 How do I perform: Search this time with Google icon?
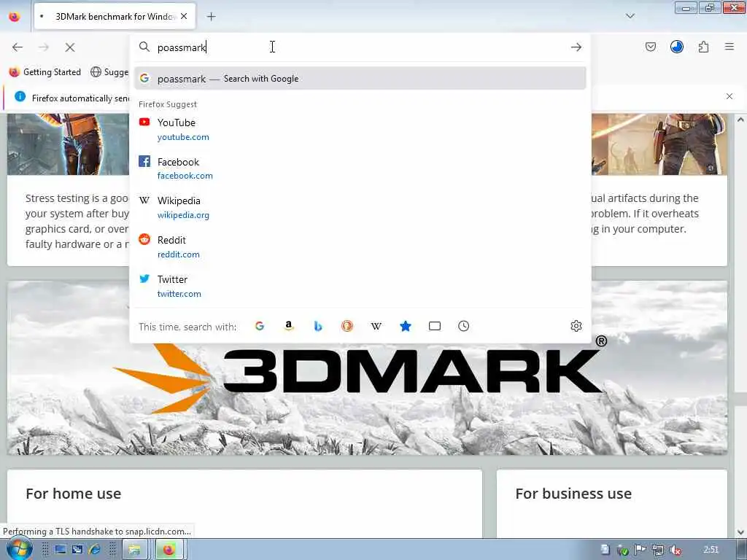coord(260,326)
